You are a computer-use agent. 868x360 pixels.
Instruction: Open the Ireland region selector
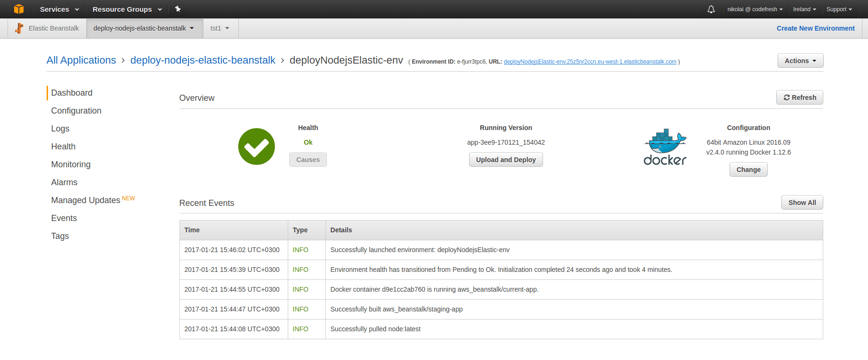(804, 9)
